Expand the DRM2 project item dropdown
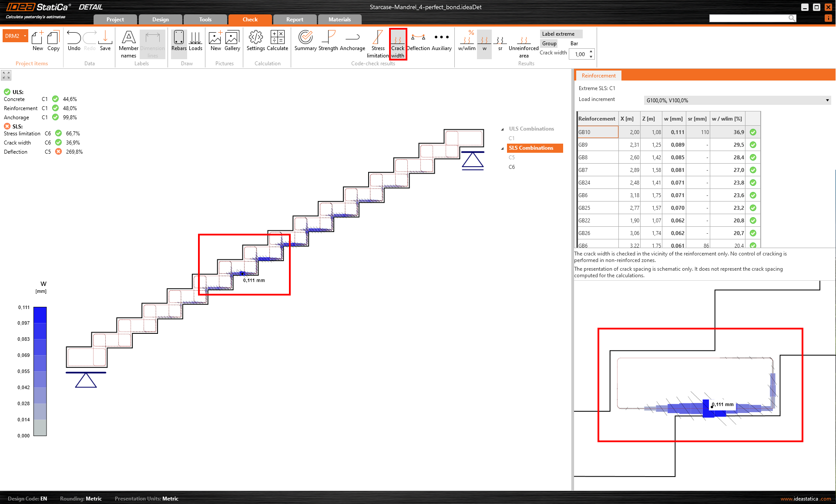 (25, 36)
